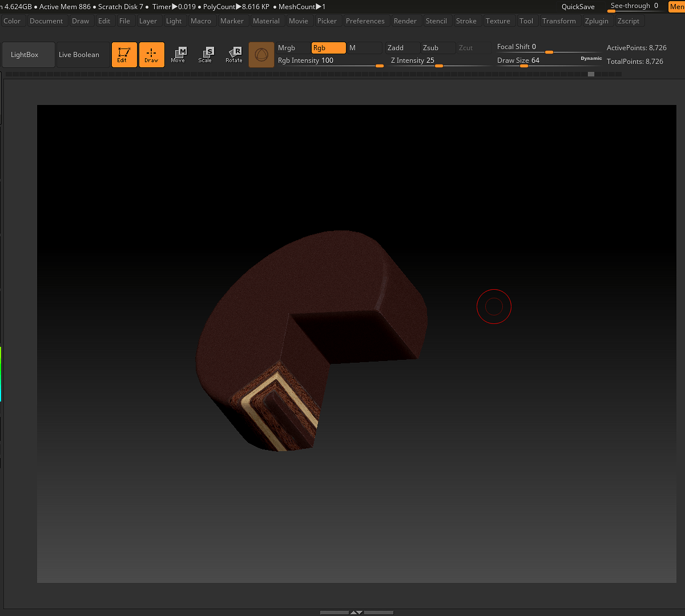Click ActivePoints: 8,726 readout
The image size is (685, 616).
[636, 48]
